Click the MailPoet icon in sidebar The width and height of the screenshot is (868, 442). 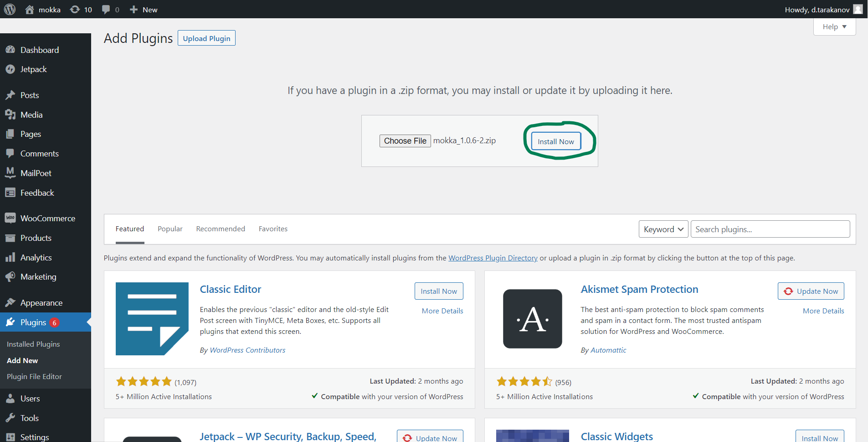click(x=10, y=173)
